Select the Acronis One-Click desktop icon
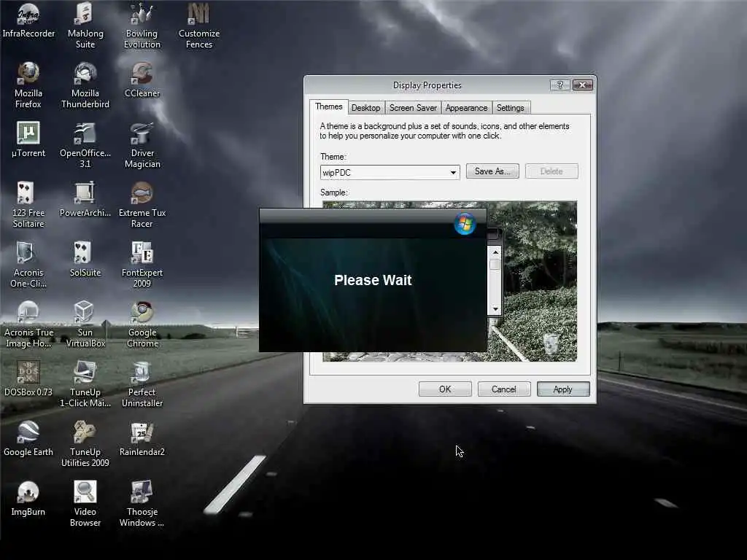Image resolution: width=747 pixels, height=560 pixels. point(28,265)
